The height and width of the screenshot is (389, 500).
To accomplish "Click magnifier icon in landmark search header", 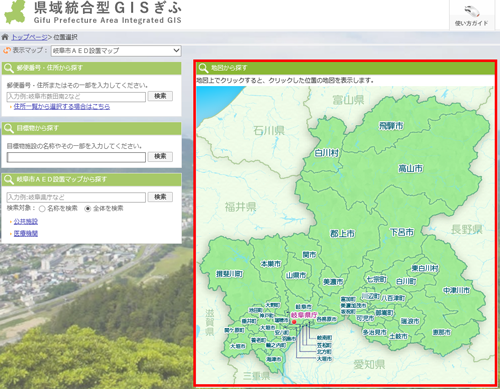I will click(9, 128).
